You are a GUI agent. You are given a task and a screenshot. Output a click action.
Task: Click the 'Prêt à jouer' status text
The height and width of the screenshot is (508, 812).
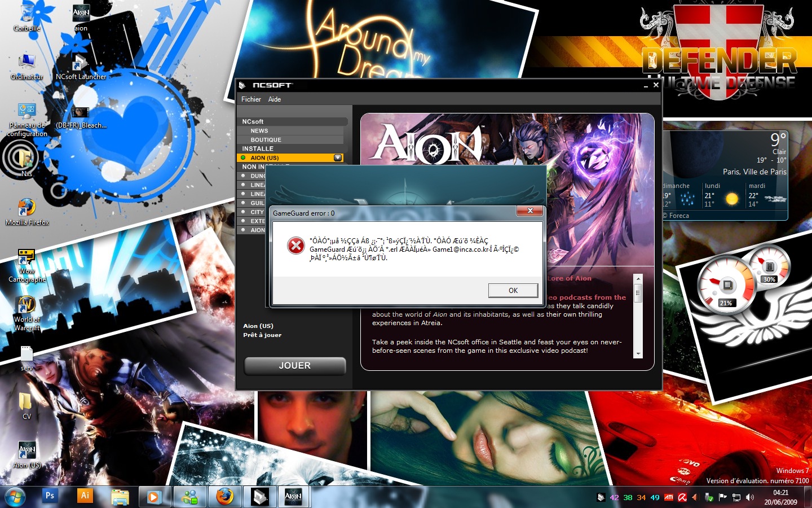pos(262,335)
